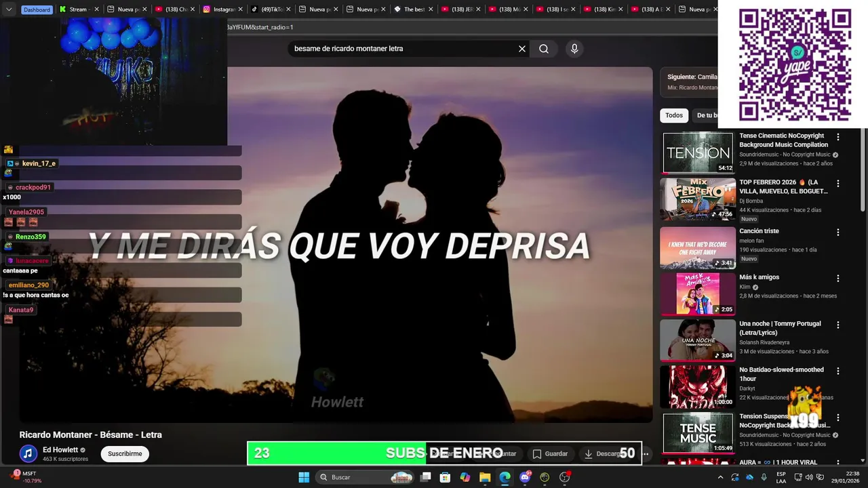Open options menu for Más k amigos

click(838, 278)
